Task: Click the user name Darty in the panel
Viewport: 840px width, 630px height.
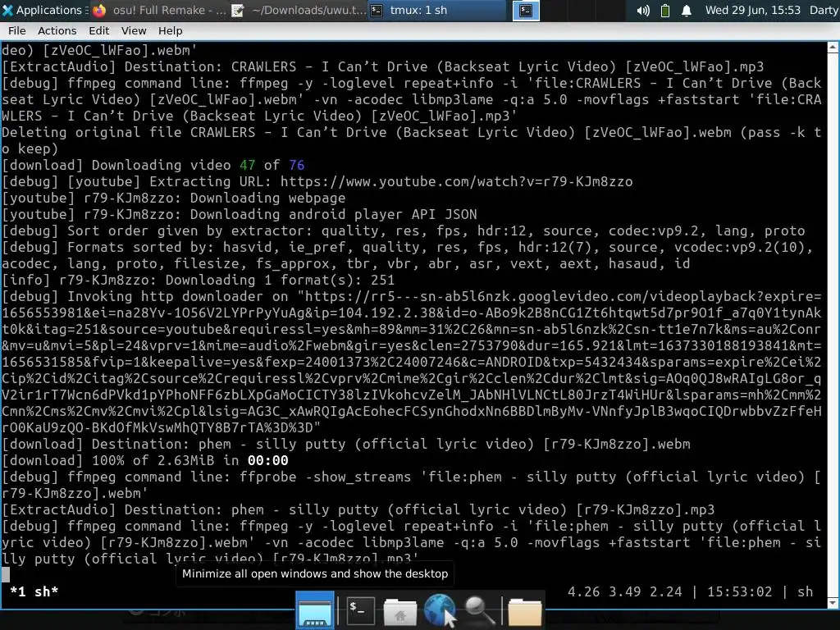Action: pos(824,10)
